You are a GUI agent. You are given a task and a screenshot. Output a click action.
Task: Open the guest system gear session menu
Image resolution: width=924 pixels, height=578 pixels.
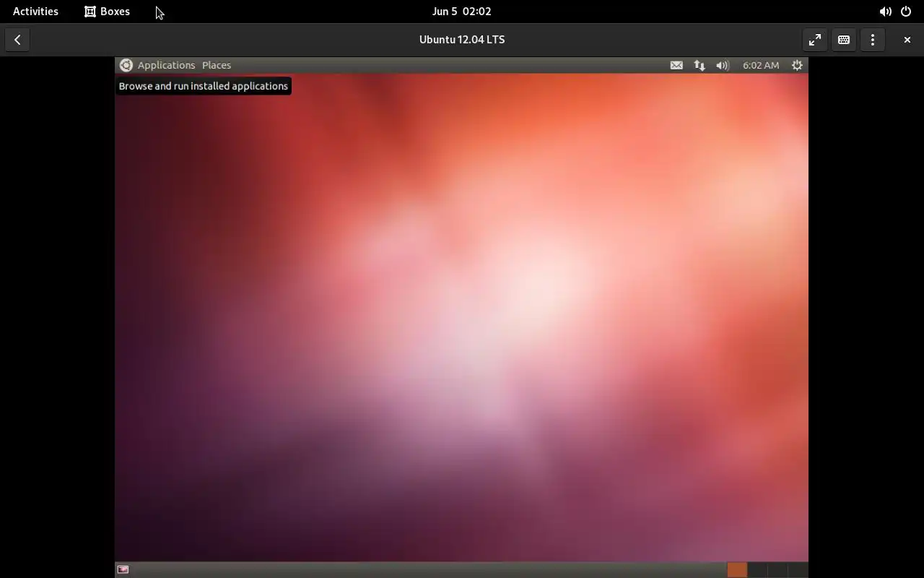coord(797,65)
